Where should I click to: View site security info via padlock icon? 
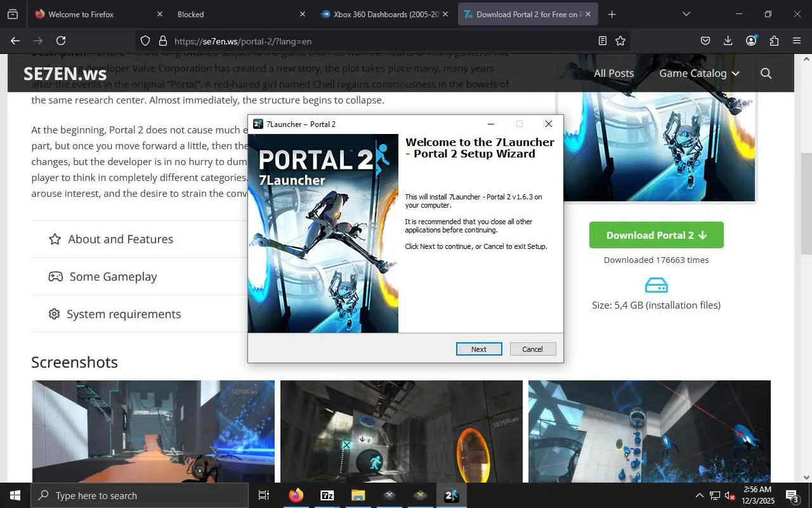(163, 41)
